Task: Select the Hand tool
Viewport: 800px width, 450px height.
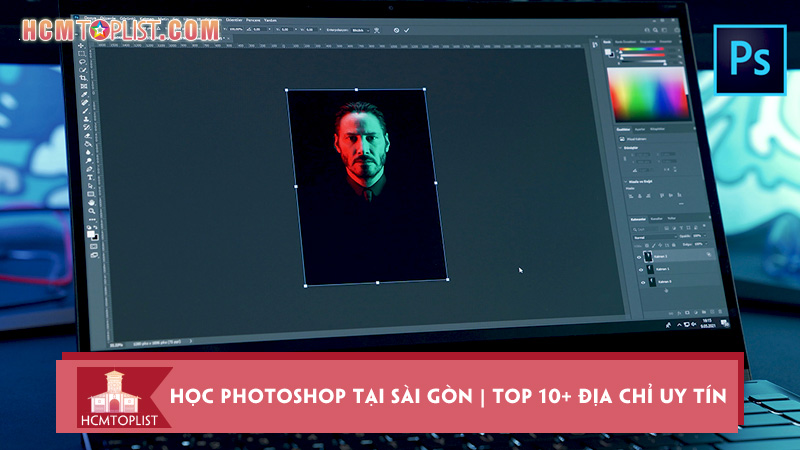Action: (x=91, y=202)
